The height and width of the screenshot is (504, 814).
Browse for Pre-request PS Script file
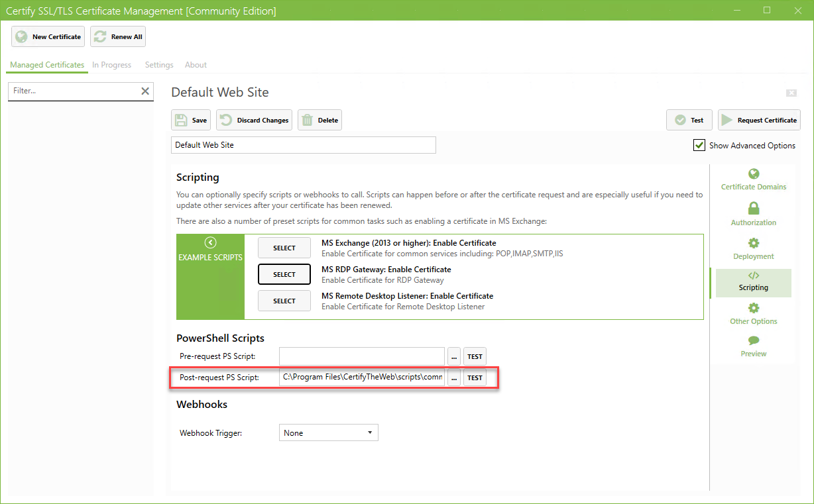tap(454, 356)
